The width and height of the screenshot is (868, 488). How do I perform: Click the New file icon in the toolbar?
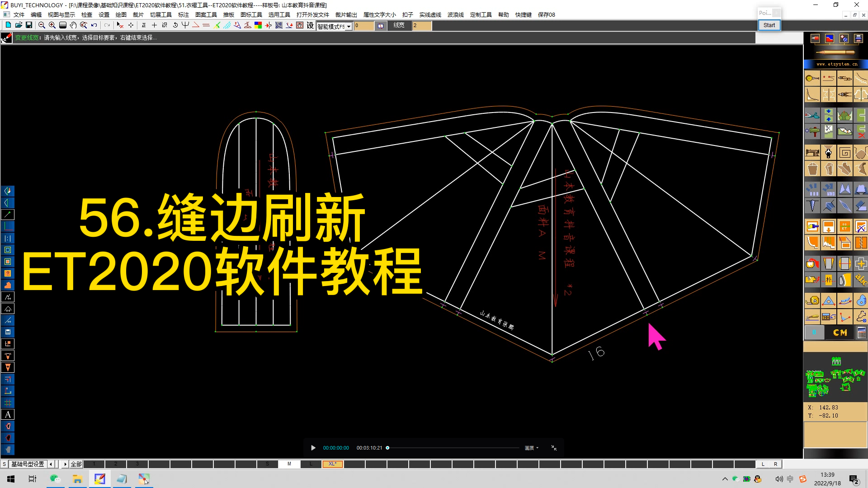coord(8,25)
